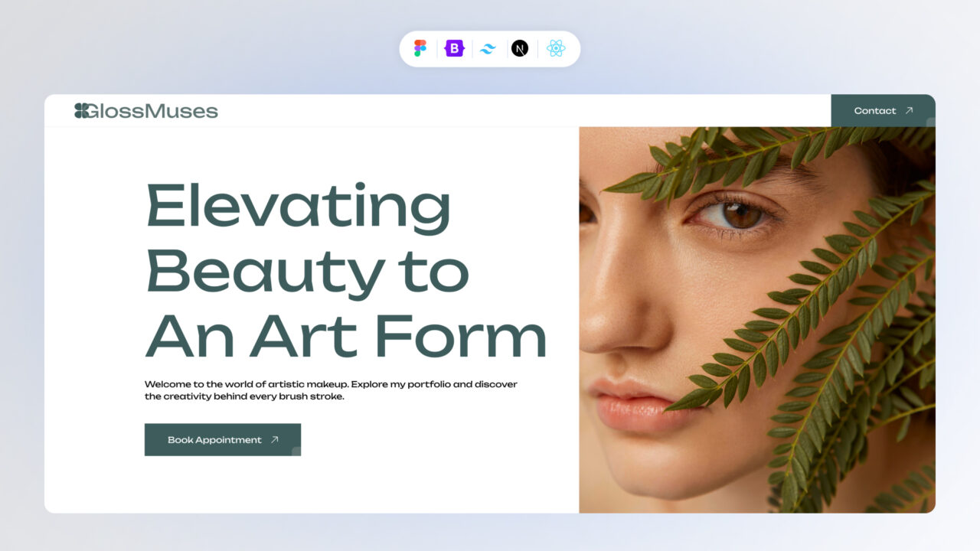This screenshot has width=980, height=551.
Task: Click the Book Appointment button label
Action: pos(214,440)
